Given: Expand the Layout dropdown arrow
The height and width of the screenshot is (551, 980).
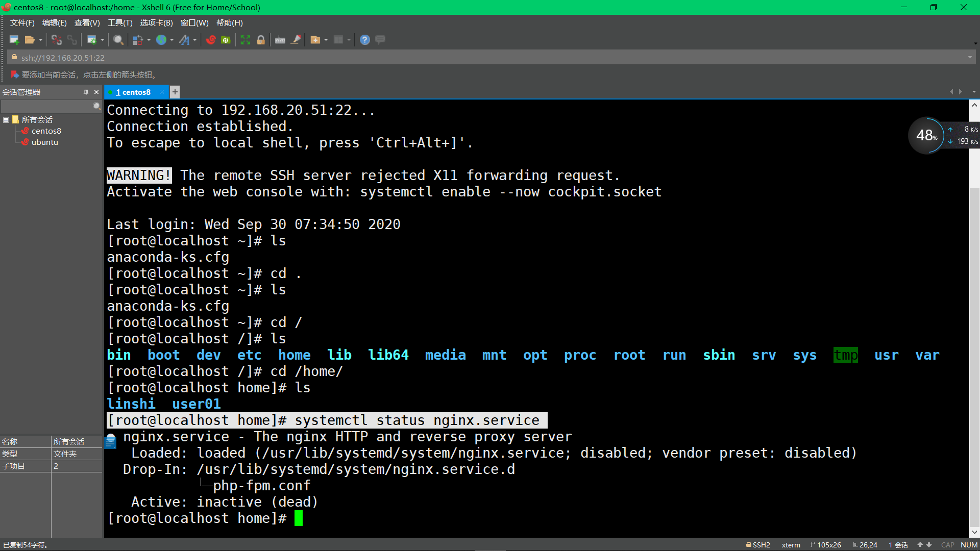Looking at the screenshot, I should click(349, 40).
